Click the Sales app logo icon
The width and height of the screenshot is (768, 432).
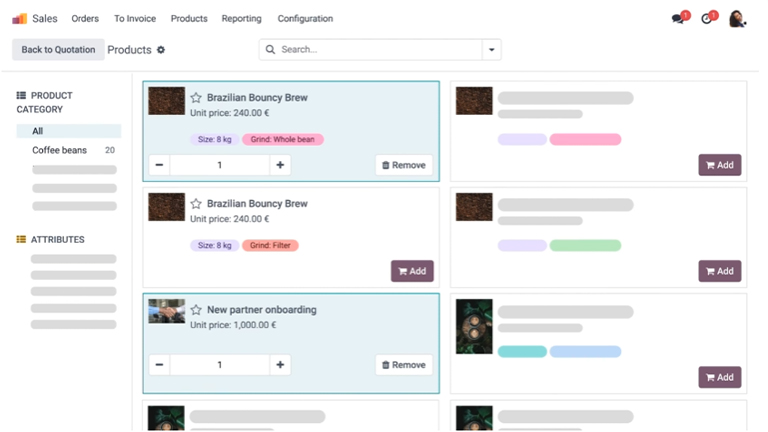point(20,18)
